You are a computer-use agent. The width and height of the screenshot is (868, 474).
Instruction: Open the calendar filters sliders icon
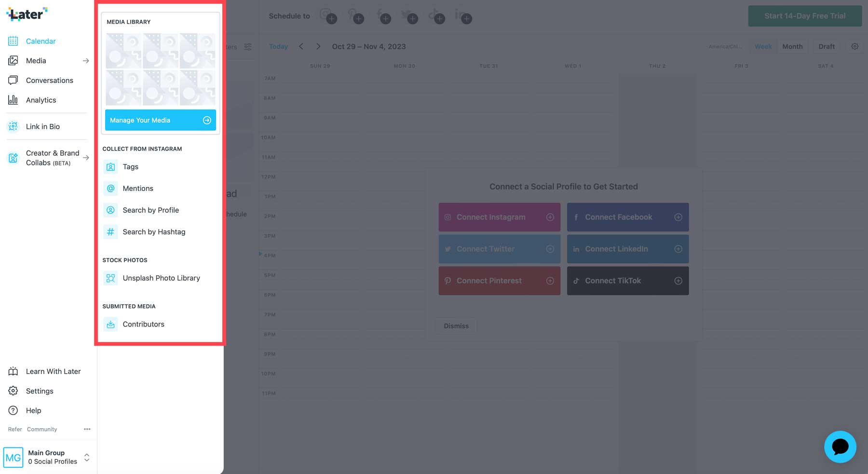pyautogui.click(x=248, y=47)
